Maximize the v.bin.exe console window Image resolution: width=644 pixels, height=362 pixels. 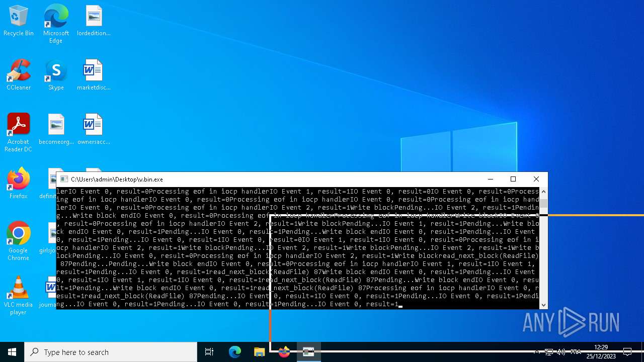pos(513,179)
